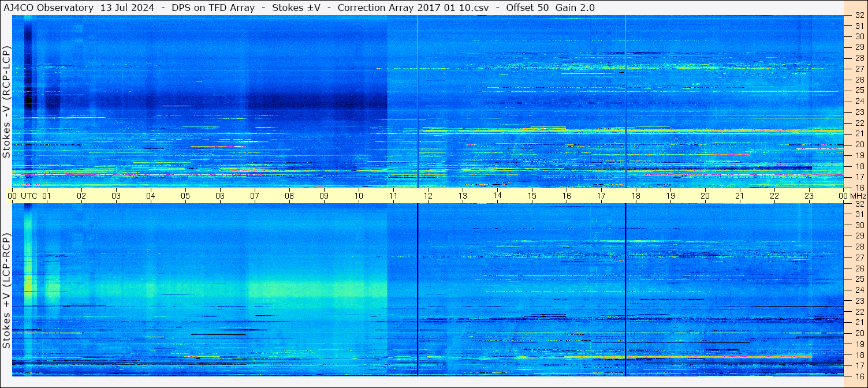
Task: Click the 'MHz' label on time axis
Action: [858, 196]
